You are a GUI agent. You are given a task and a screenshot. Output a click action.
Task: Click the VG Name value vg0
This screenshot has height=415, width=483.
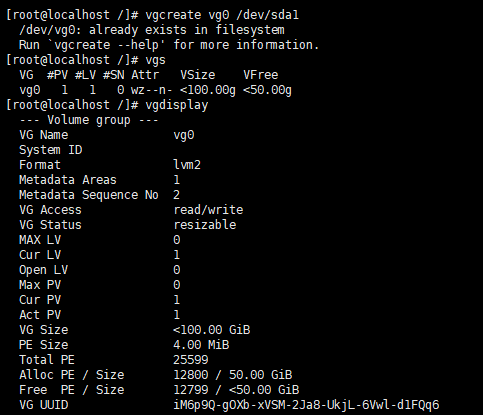(184, 135)
